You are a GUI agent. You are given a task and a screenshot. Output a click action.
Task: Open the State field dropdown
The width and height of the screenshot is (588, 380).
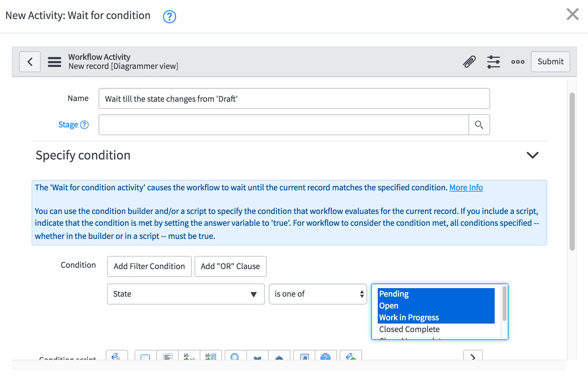(186, 294)
